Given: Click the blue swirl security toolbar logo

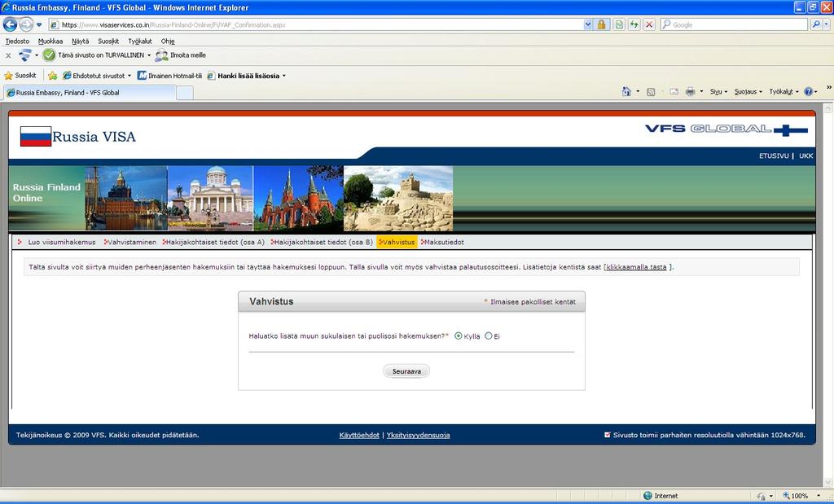Looking at the screenshot, I should (x=24, y=55).
